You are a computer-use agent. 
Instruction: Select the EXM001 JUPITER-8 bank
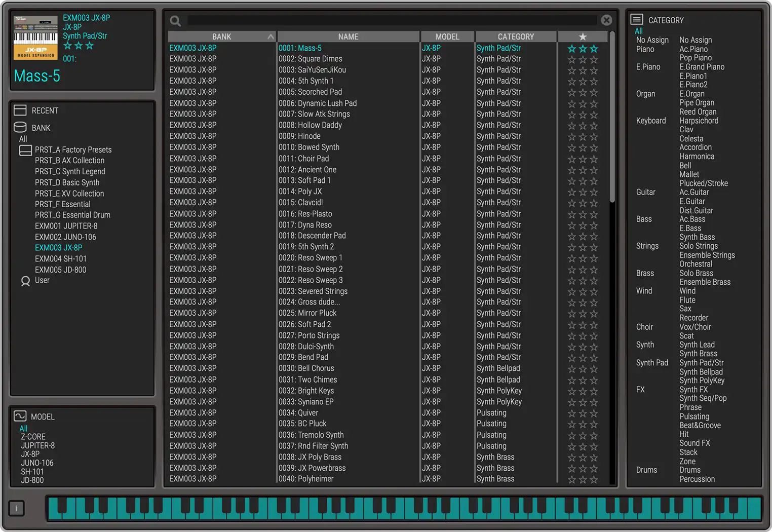pos(66,226)
